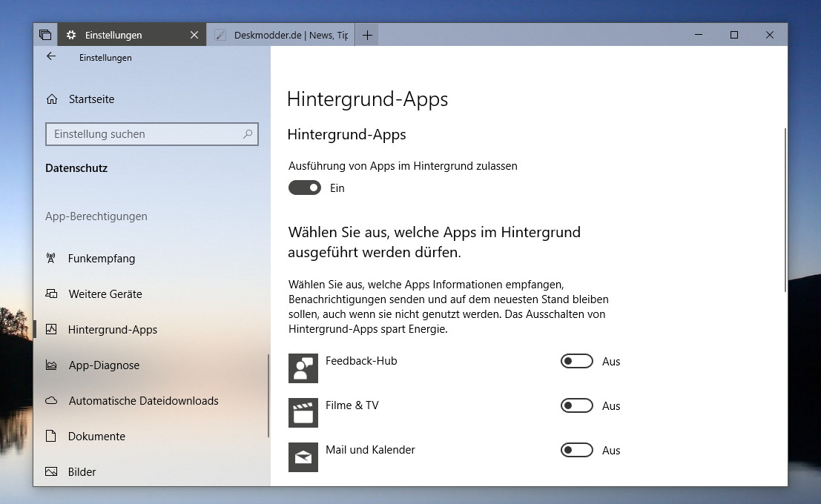Click the Filme & TV label
This screenshot has height=504, width=821.
(x=352, y=405)
